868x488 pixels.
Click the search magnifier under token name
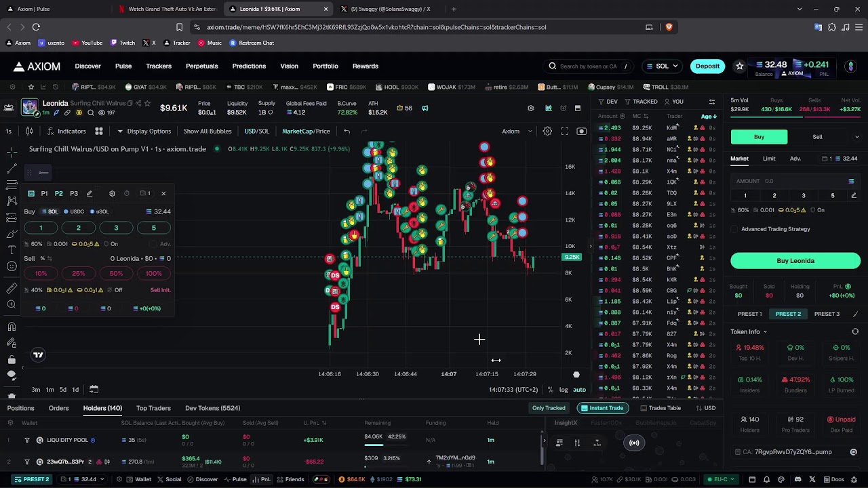click(90, 113)
